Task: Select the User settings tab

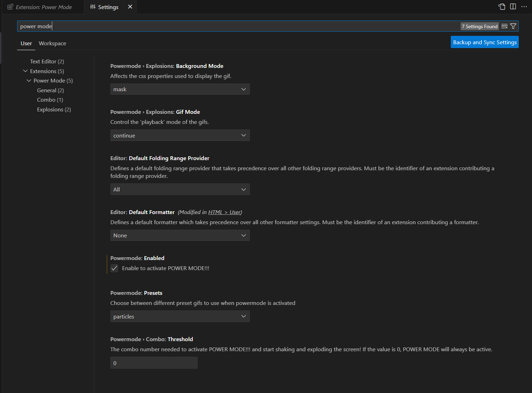Action: click(26, 44)
